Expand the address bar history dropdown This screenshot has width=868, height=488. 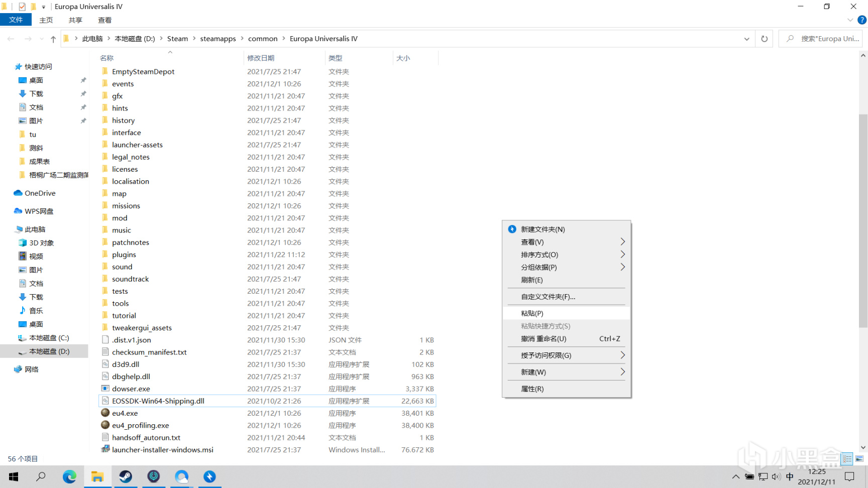click(x=746, y=39)
